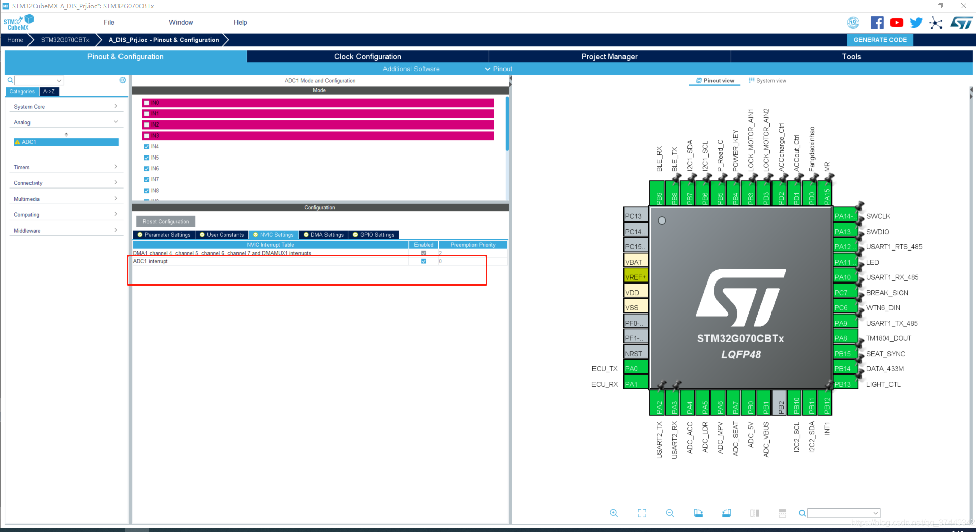Click the Reset Configuration button
This screenshot has height=532, width=980.
click(x=166, y=222)
